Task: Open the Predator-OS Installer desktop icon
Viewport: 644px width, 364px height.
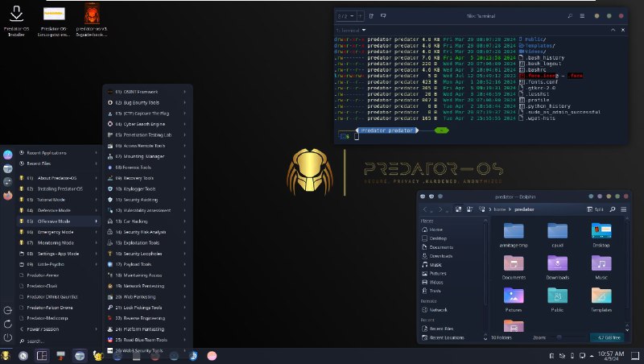Action: click(x=16, y=20)
